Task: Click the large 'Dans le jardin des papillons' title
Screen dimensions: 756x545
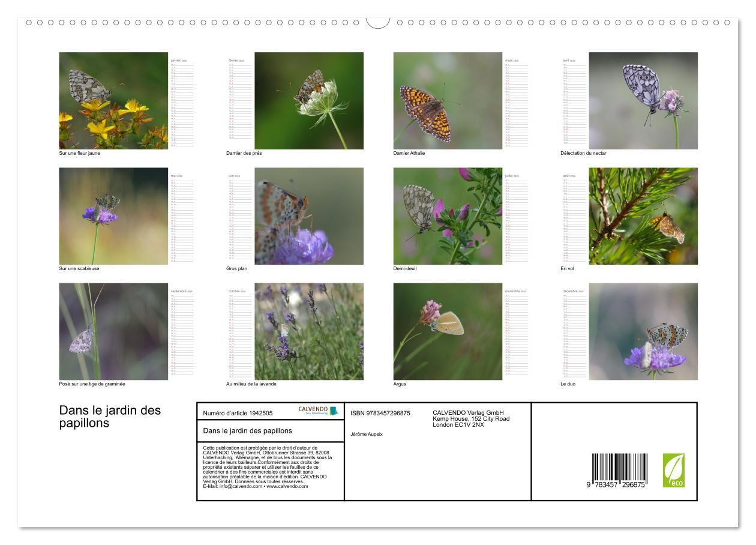Action: (110, 417)
